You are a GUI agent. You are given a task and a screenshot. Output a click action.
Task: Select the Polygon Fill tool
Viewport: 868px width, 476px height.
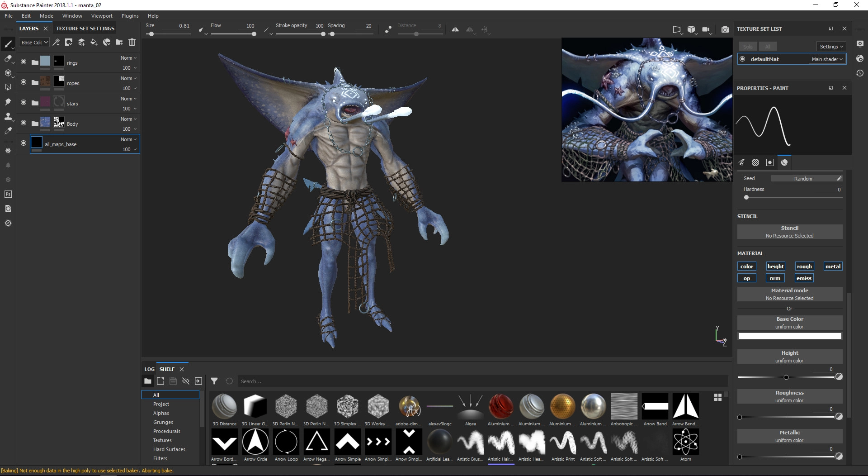8,87
